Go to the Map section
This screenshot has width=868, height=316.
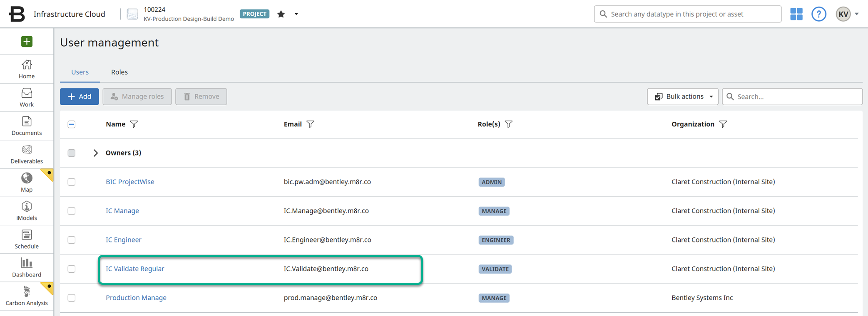[27, 183]
